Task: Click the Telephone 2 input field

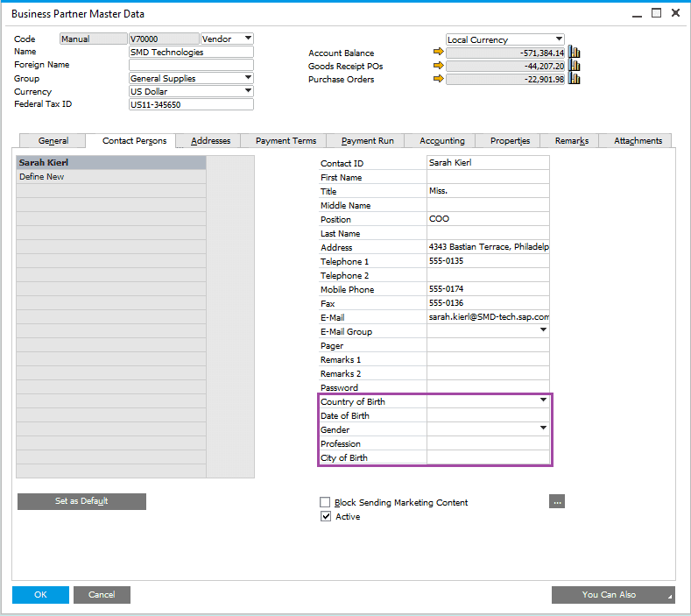Action: tap(488, 276)
